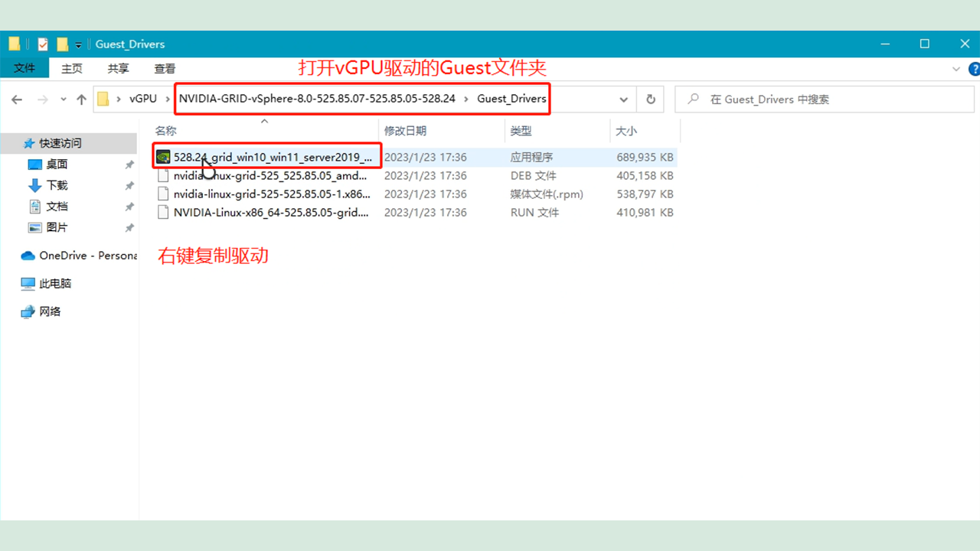Expand the ribbon with the chevron
The image size is (980, 551).
pyautogui.click(x=956, y=68)
